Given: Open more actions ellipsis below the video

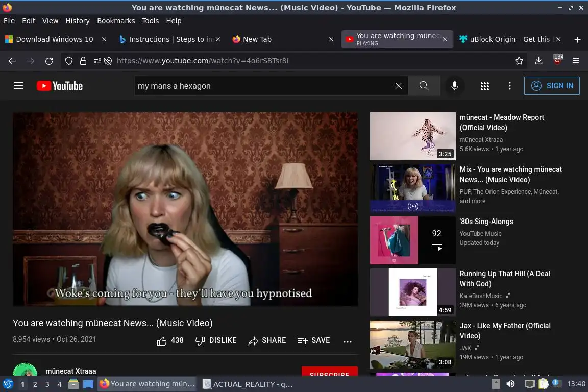Looking at the screenshot, I should (x=348, y=341).
